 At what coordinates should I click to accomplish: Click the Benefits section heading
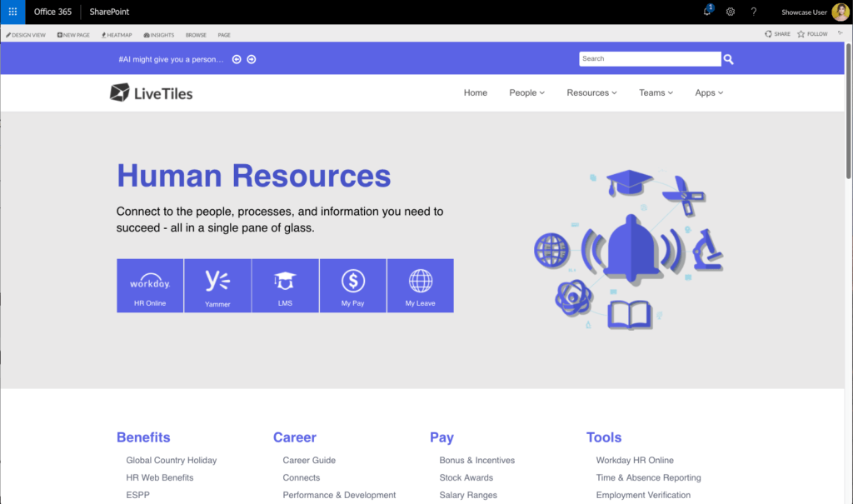pyautogui.click(x=143, y=437)
